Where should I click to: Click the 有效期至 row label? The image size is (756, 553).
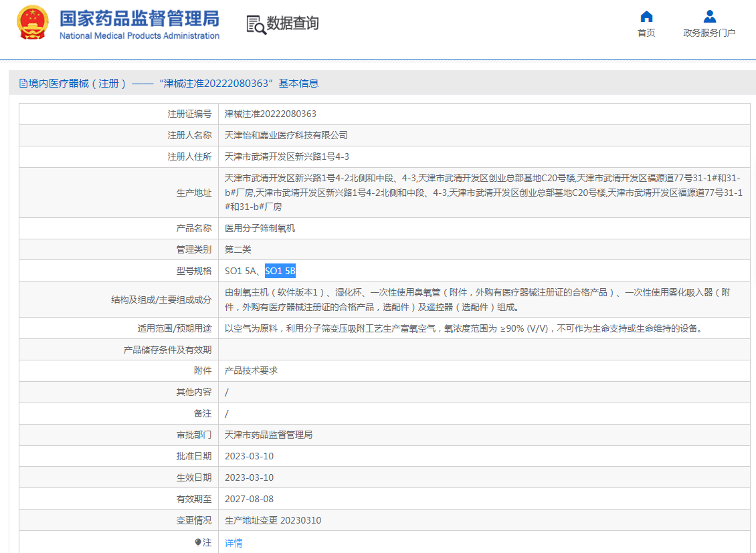(x=194, y=499)
